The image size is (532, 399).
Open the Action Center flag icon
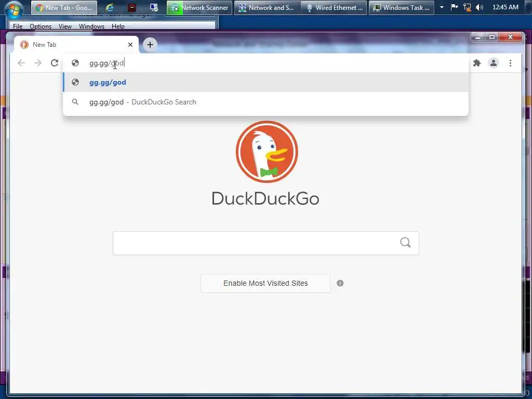454,7
